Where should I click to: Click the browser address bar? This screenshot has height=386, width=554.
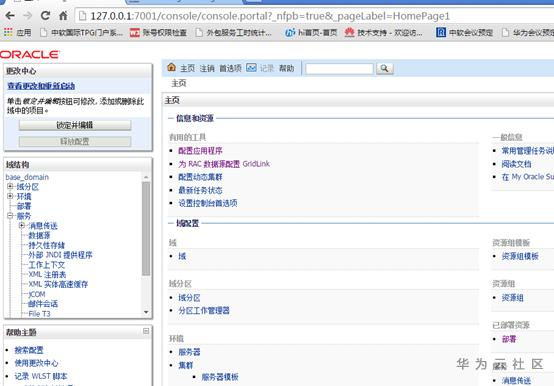(314, 16)
